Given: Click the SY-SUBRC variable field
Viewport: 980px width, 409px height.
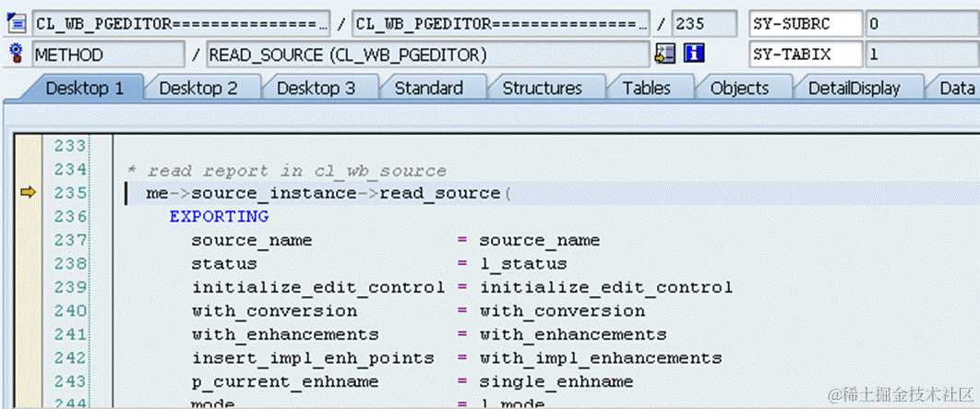Looking at the screenshot, I should (807, 24).
